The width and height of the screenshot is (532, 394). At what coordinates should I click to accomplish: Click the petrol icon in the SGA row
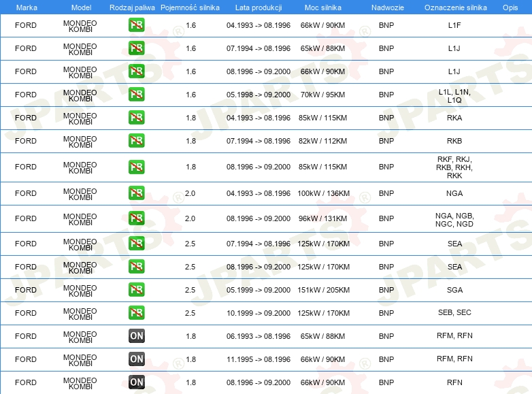(136, 289)
